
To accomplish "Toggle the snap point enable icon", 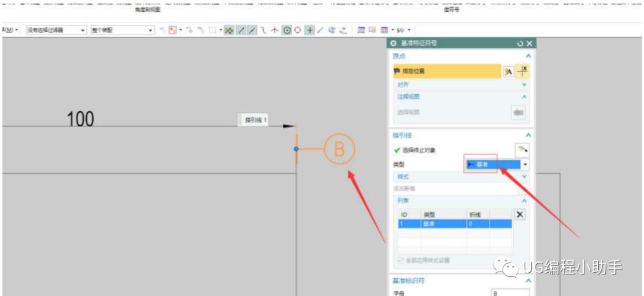I will click(229, 30).
